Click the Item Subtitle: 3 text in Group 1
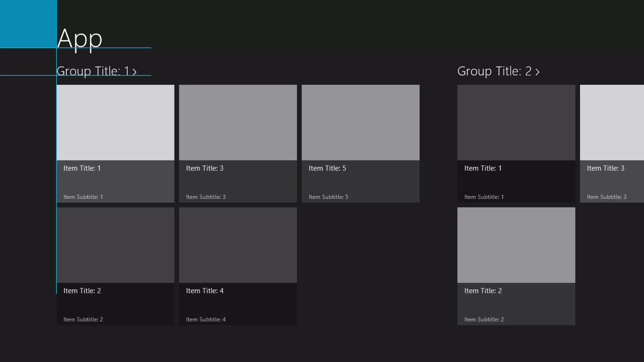The image size is (644, 362). (206, 197)
